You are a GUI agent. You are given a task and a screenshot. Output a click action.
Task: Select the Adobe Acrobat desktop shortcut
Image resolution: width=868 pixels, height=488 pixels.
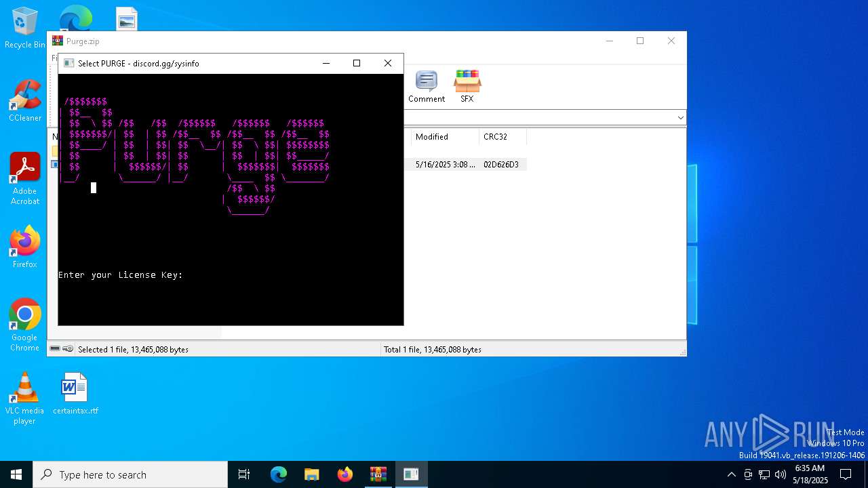pyautogui.click(x=25, y=179)
